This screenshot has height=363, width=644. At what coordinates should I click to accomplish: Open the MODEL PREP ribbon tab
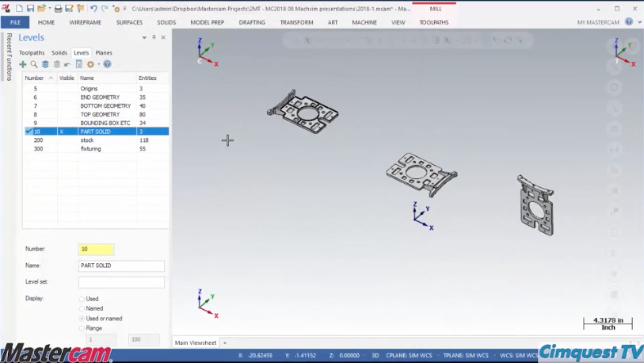click(x=208, y=22)
